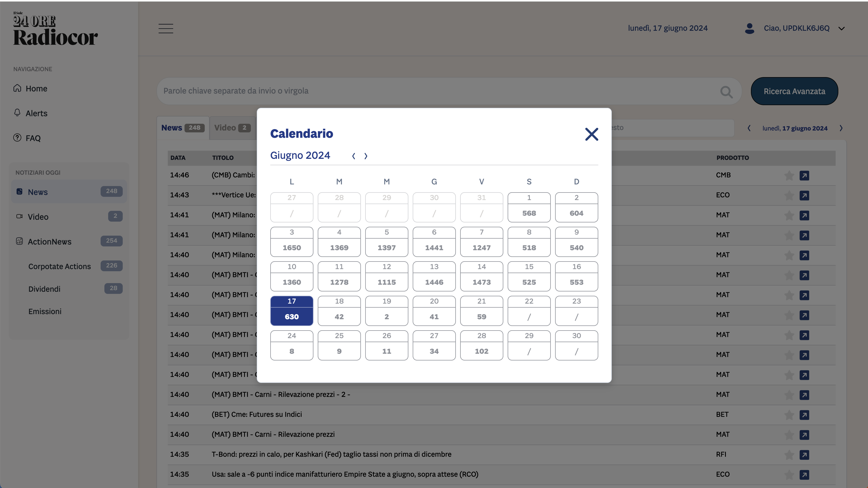Expand the user account dropdown chevron
This screenshot has height=488, width=868.
[x=842, y=28]
